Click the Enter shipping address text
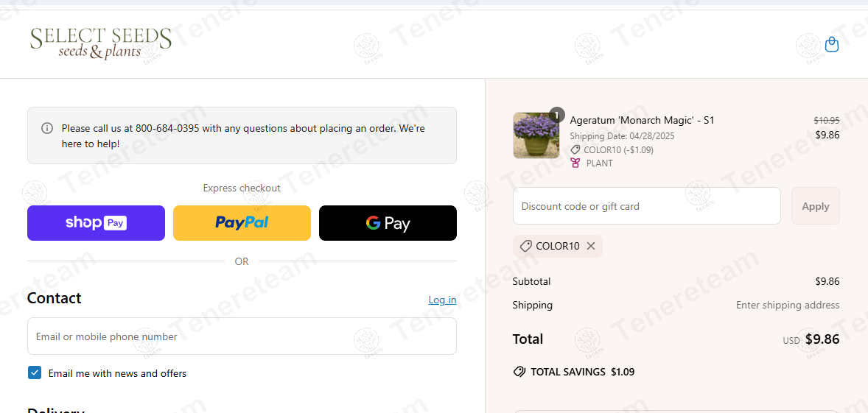This screenshot has width=868, height=413. (787, 305)
